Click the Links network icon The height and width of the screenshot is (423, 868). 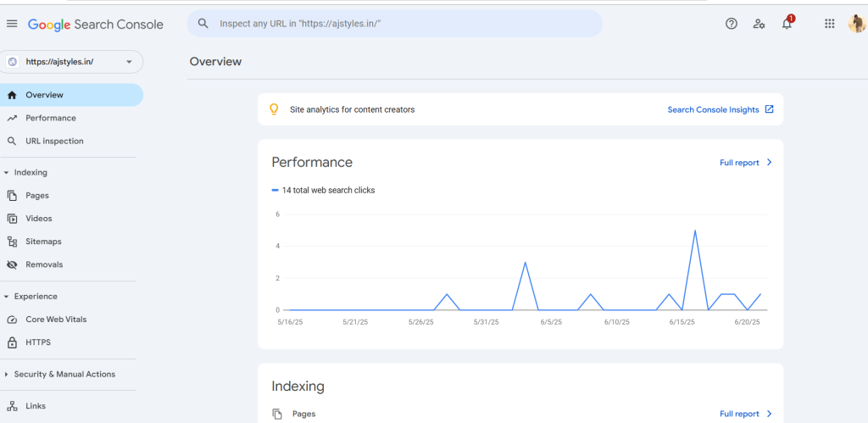(12, 406)
